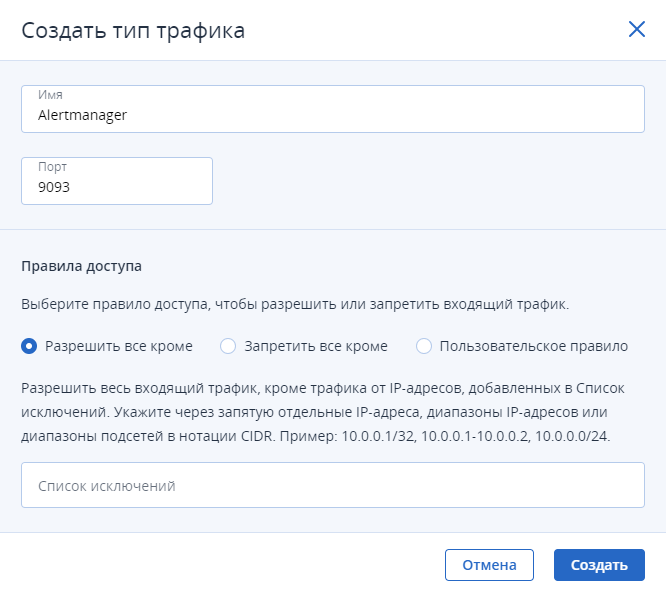Select the Разрешить все кроме radio button
666x593 pixels.
point(29,346)
